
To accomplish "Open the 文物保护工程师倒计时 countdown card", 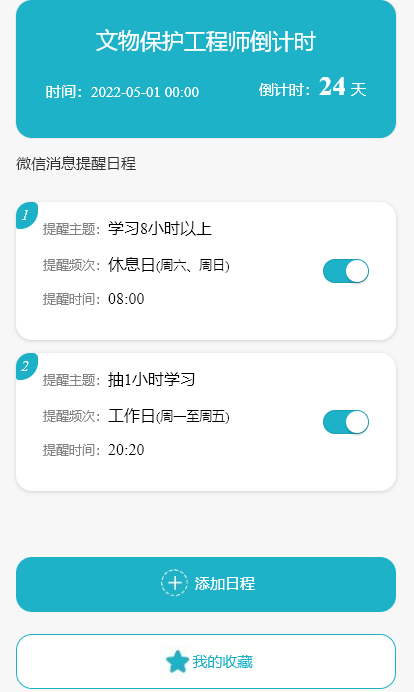I will [x=206, y=68].
